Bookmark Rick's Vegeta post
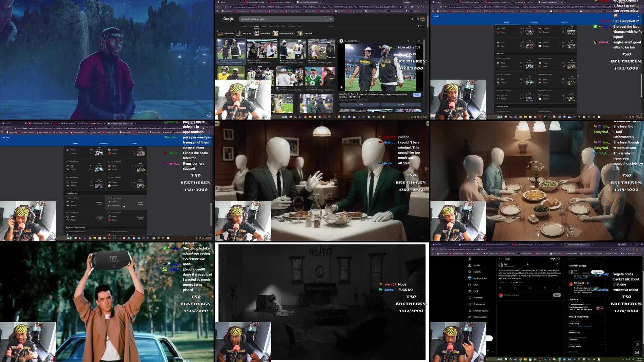This screenshot has height=362, width=644. [x=545, y=289]
